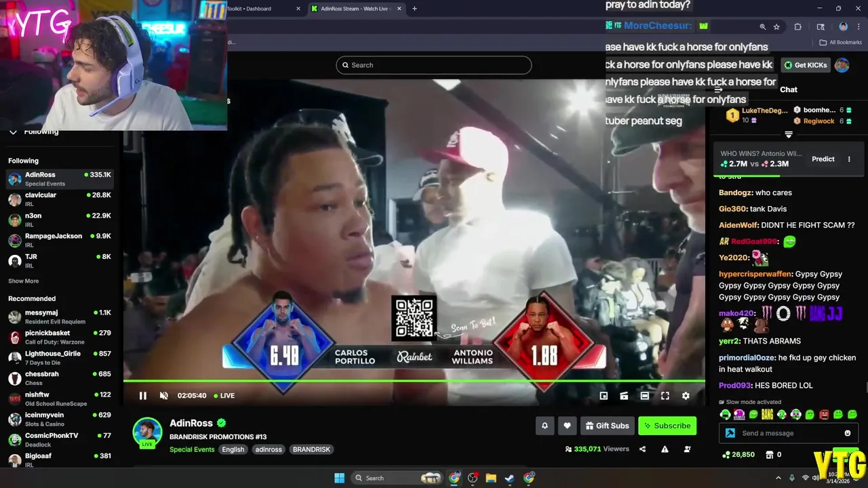Screen dimensions: 868x488
Task: Click the Get KICKs button
Action: click(806, 65)
